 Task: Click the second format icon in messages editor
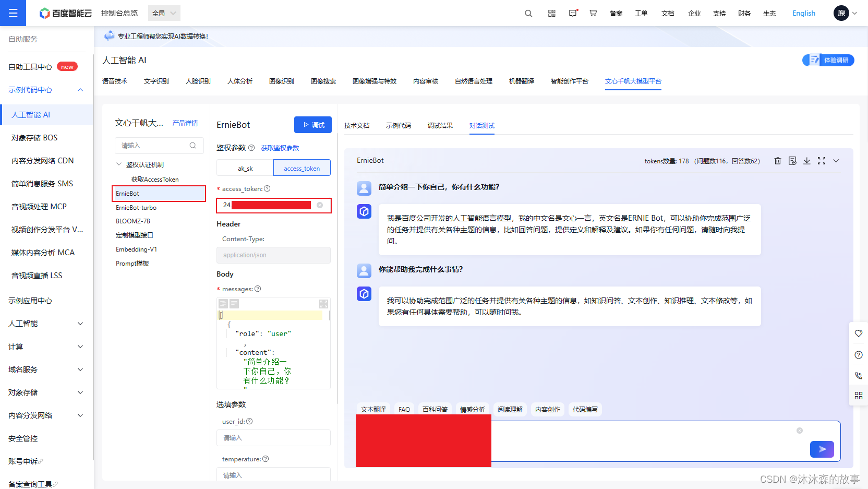point(234,304)
